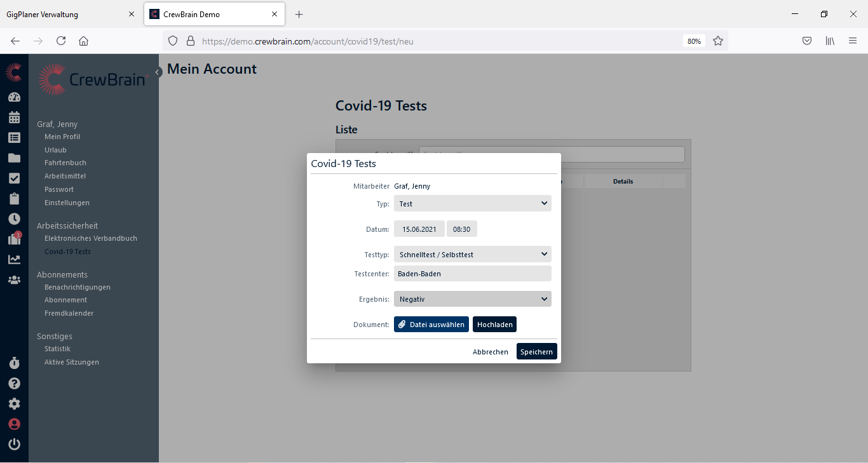Image resolution: width=868 pixels, height=463 pixels.
Task: Open the dashboard gauge icon in sidebar
Action: coord(14,97)
